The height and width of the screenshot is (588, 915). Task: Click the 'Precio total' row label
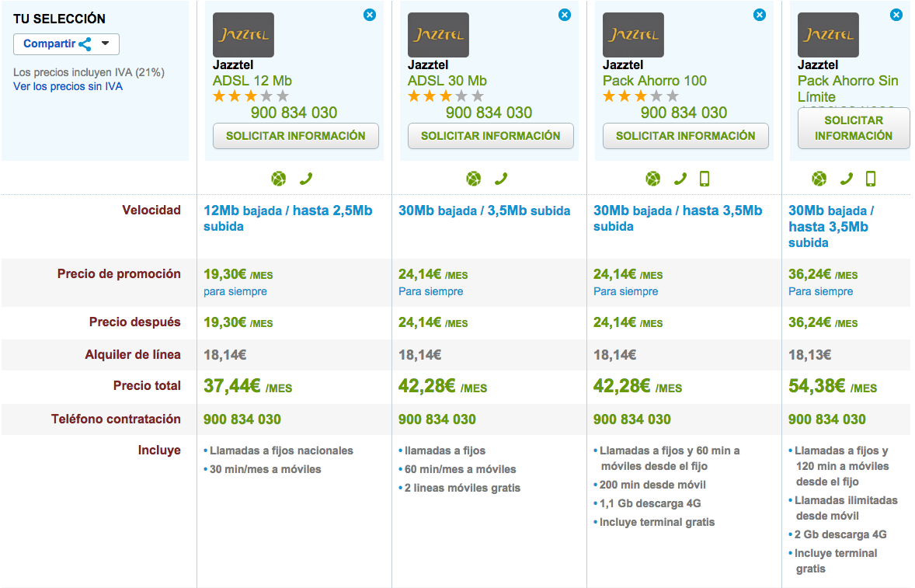[147, 385]
